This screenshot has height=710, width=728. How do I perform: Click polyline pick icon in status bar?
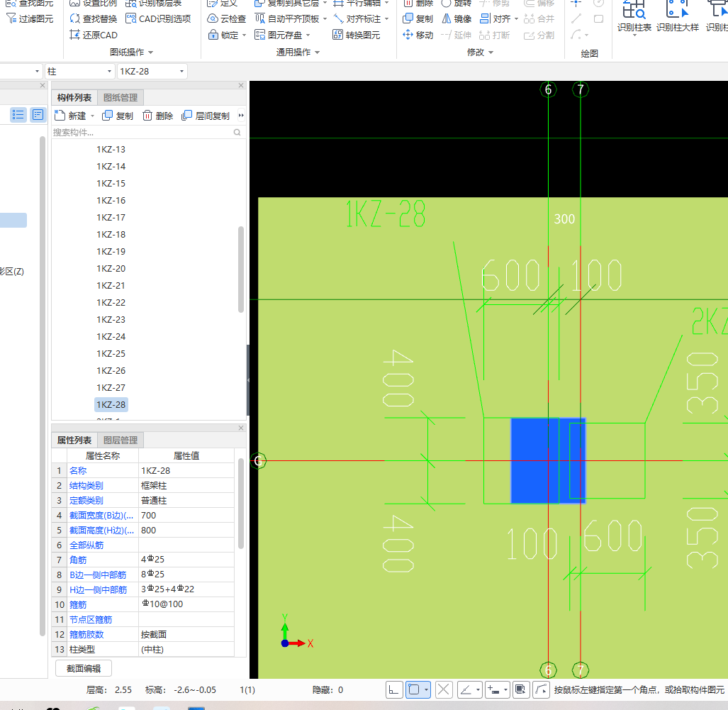(x=541, y=689)
